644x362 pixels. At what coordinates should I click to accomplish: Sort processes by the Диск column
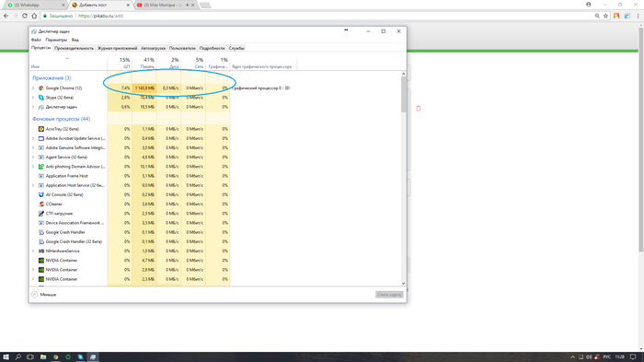168,63
